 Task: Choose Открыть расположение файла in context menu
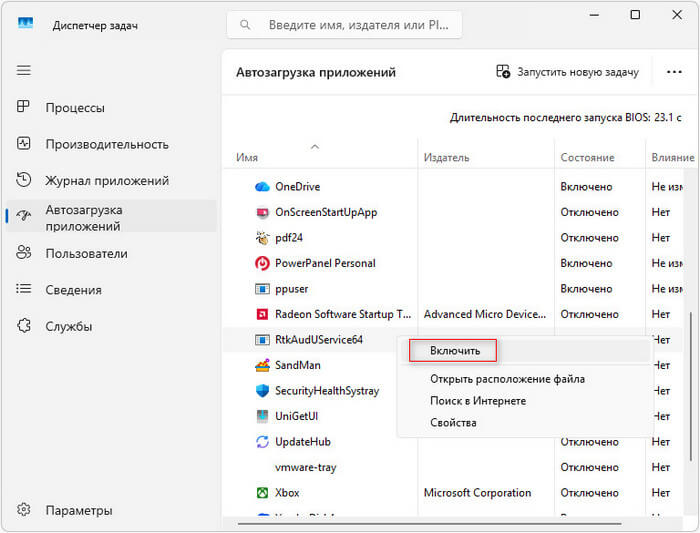[x=507, y=379]
